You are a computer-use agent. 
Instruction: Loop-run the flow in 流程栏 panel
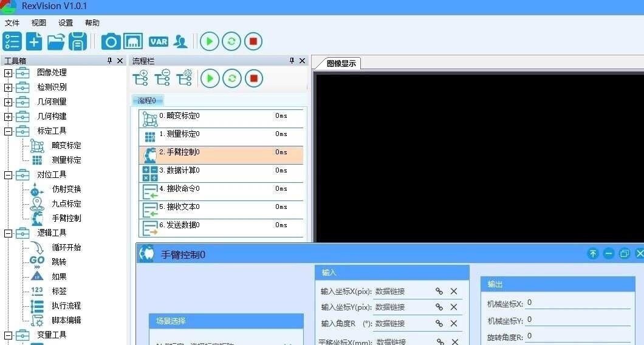(232, 78)
